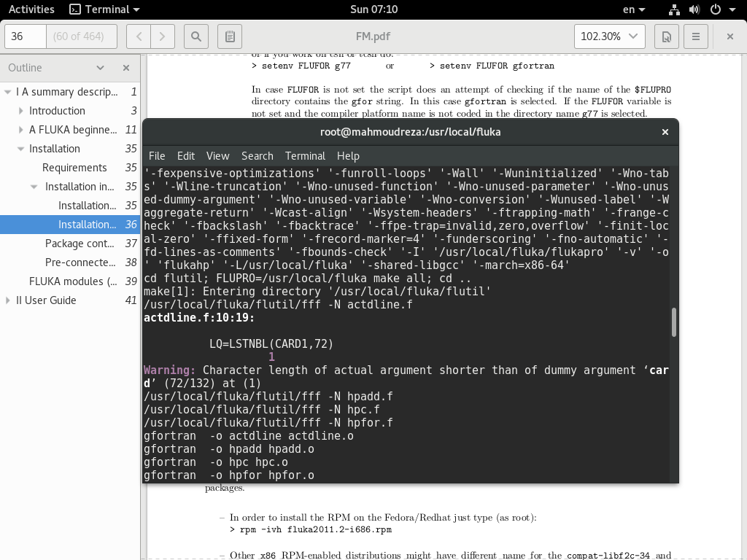
Task: Collapse 'I A summary description' outline node
Action: click(7, 92)
